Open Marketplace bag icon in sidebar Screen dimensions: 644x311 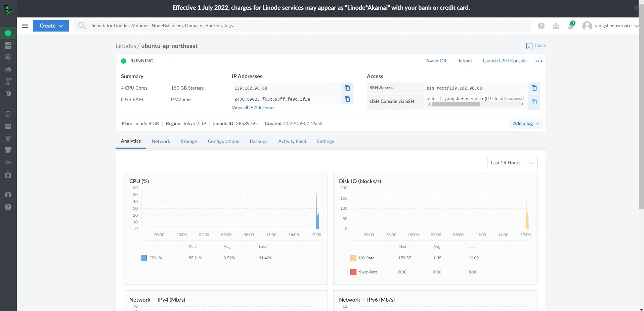[x=8, y=174]
